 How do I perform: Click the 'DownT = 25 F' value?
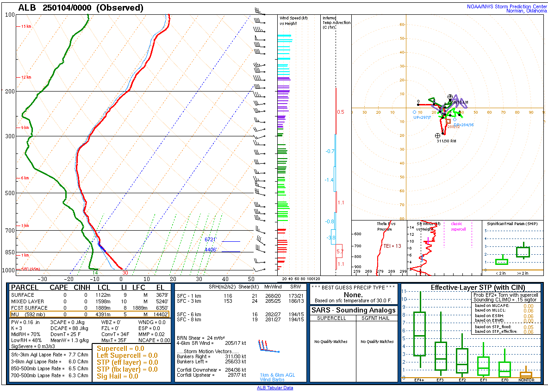point(65,334)
